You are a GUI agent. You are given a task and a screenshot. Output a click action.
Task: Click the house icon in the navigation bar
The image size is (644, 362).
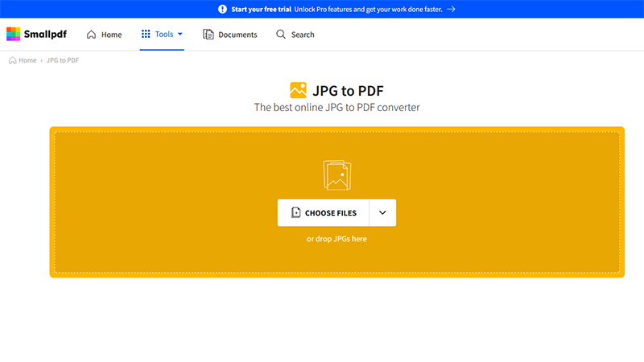[x=91, y=35]
